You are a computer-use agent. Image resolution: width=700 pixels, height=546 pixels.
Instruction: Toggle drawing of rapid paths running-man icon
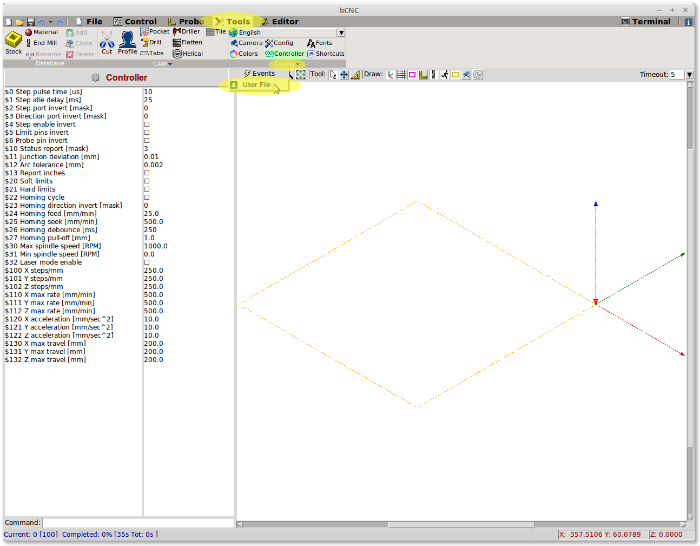pyautogui.click(x=445, y=75)
